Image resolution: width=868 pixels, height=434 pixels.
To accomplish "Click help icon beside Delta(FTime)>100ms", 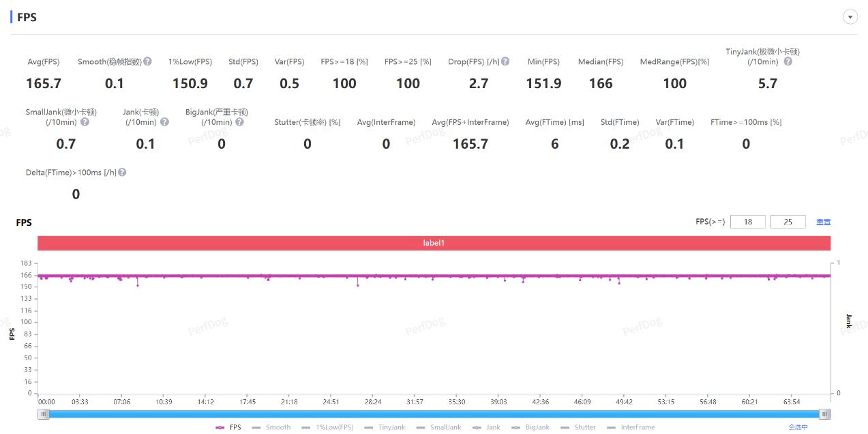I will [x=122, y=173].
